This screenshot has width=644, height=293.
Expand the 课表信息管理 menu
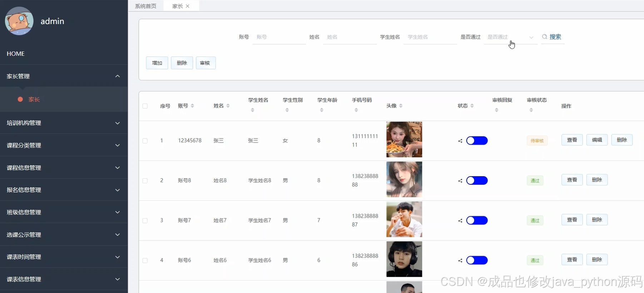(64, 279)
